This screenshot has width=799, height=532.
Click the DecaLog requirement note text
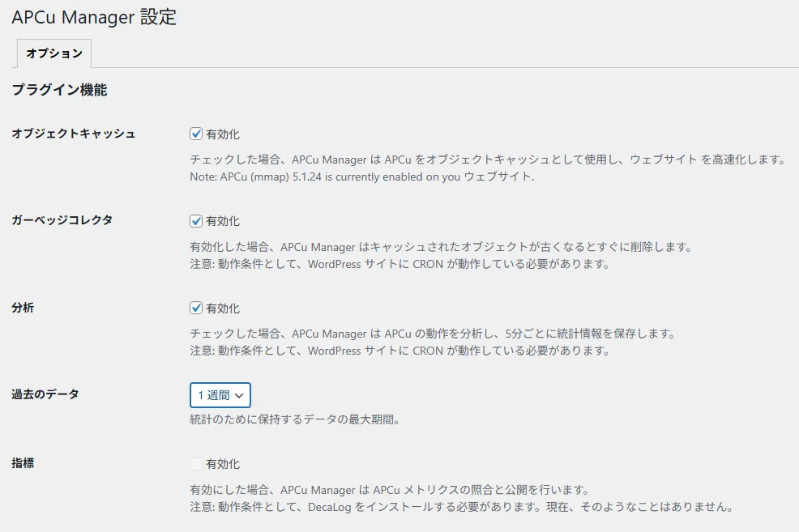click(461, 509)
